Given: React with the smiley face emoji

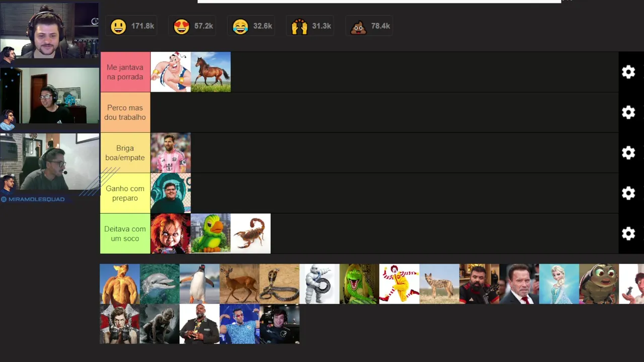Looking at the screenshot, I should 118,26.
